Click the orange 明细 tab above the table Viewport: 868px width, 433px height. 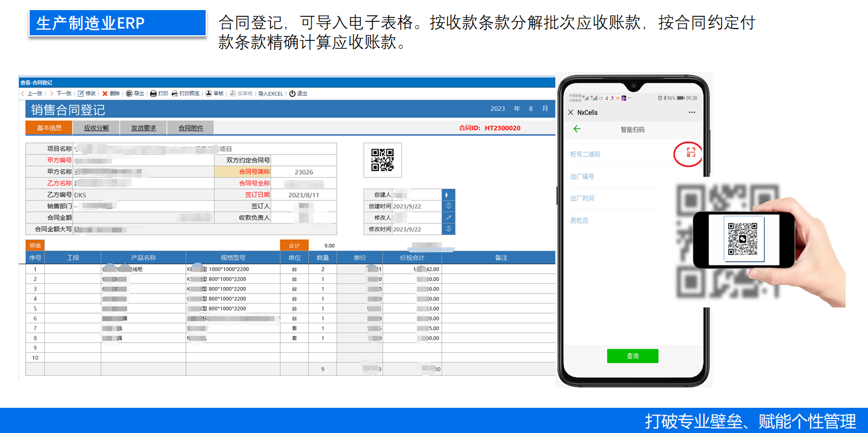tap(34, 245)
